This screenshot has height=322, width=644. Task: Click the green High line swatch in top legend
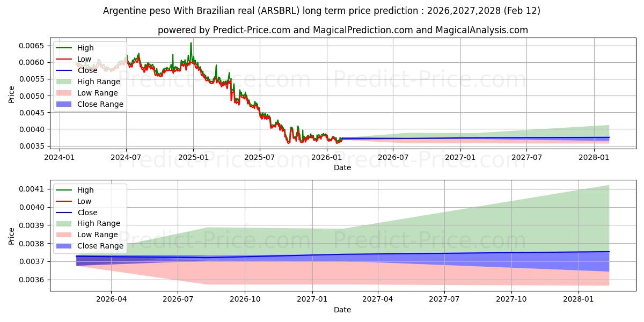click(64, 48)
